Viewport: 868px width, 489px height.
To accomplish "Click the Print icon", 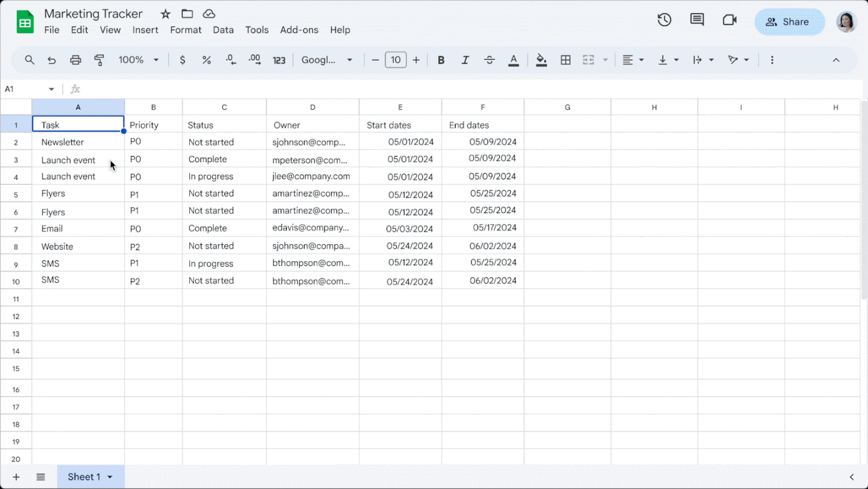I will 75,60.
